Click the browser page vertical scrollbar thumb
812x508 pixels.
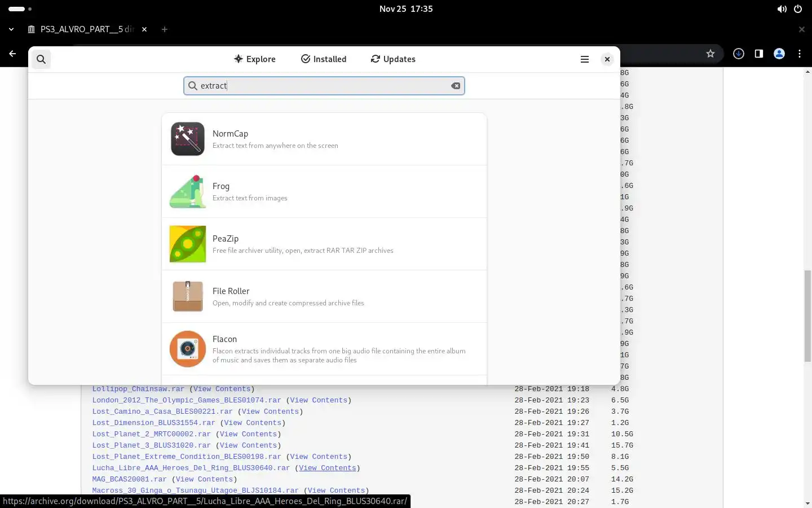coord(807,316)
